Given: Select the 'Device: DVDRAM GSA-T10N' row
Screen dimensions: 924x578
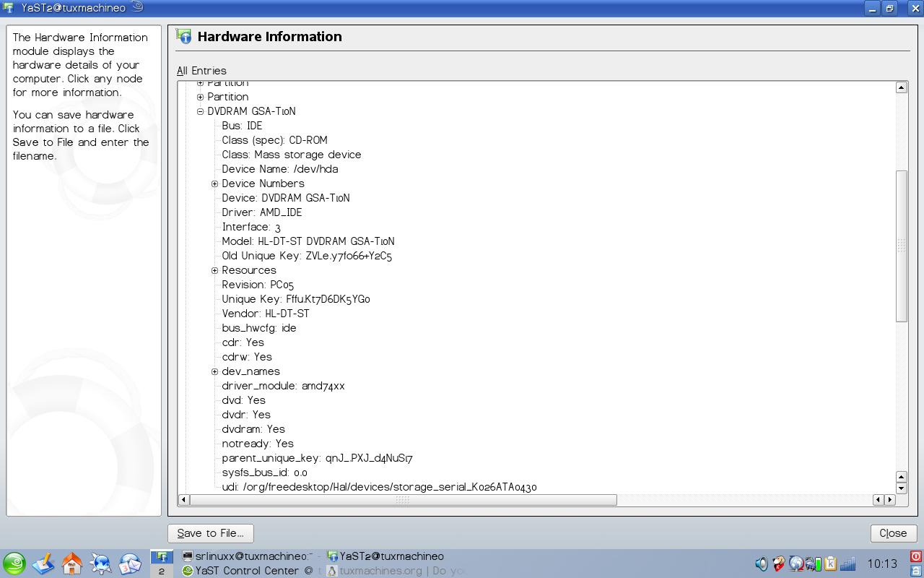Looking at the screenshot, I should 285,198.
